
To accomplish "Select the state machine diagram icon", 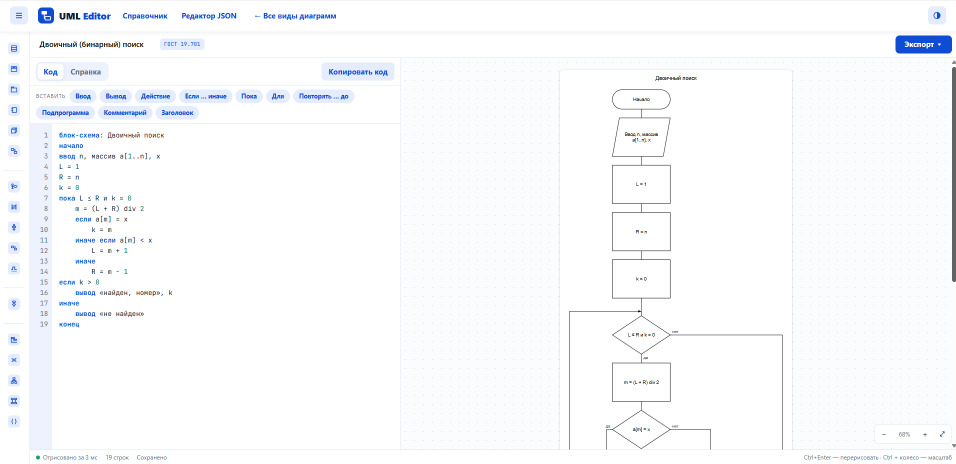I will 15,248.
